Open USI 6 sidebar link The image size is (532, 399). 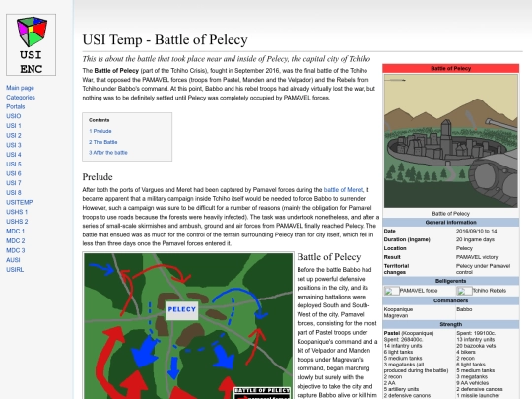coord(13,173)
